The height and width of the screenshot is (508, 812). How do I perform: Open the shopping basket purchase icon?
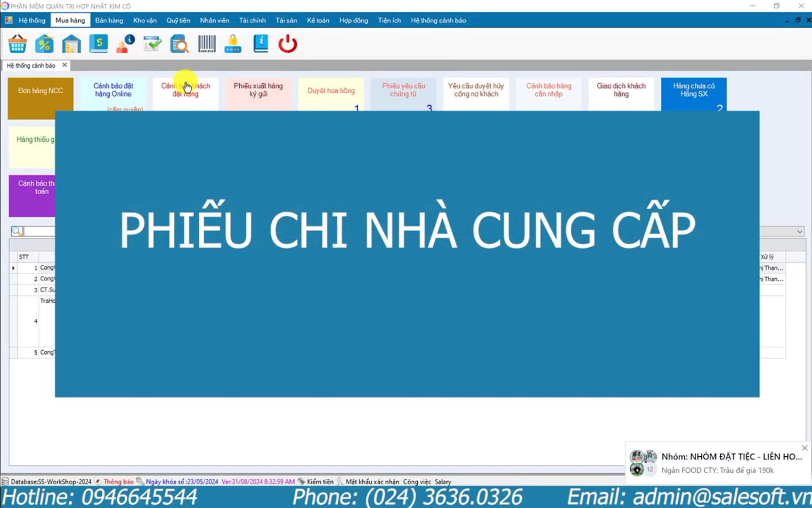click(x=17, y=44)
